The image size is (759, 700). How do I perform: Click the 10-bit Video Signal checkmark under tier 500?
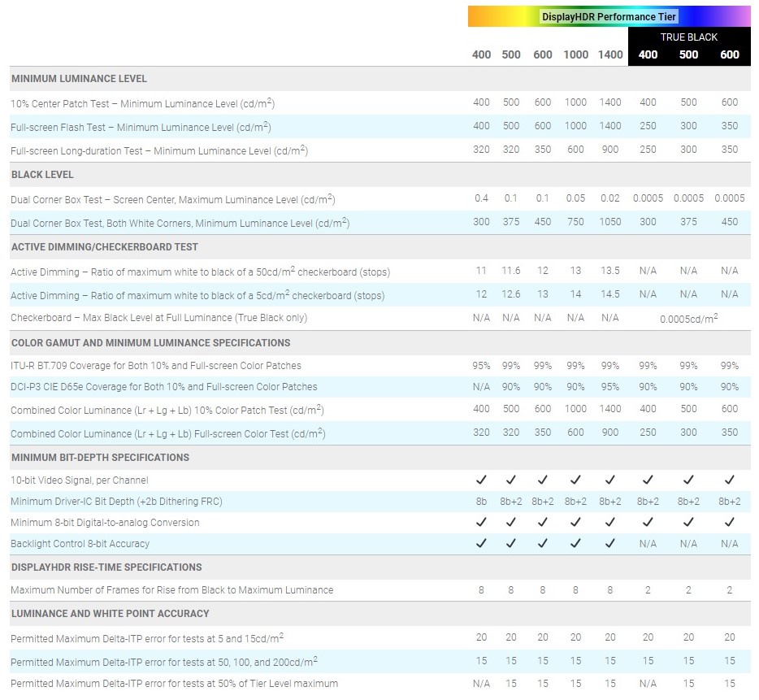(x=510, y=480)
